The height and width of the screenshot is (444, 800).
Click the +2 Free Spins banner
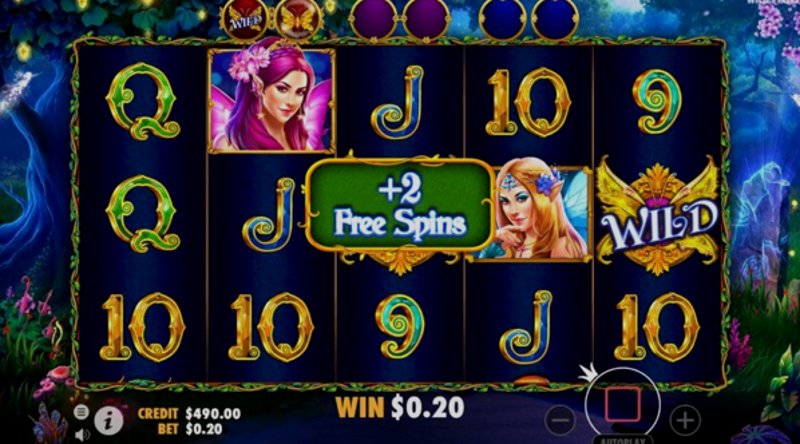tap(399, 205)
